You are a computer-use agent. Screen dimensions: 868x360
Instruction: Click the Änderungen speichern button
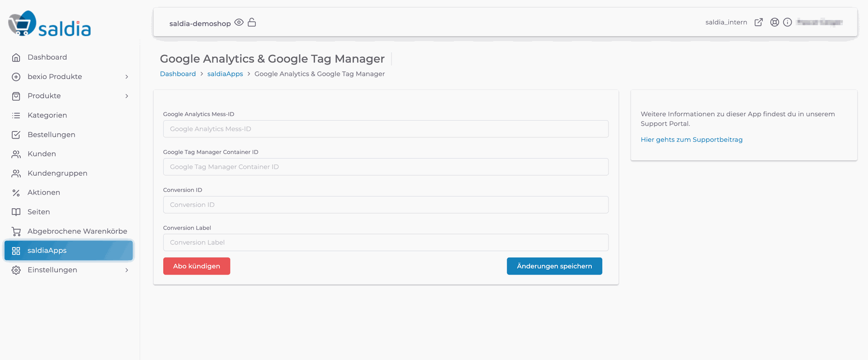click(x=554, y=266)
